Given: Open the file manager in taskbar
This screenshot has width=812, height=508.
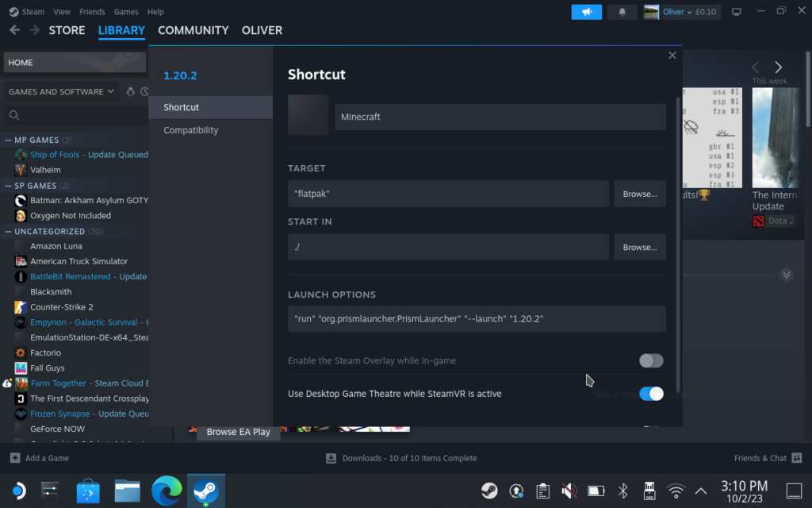Looking at the screenshot, I should (x=128, y=491).
